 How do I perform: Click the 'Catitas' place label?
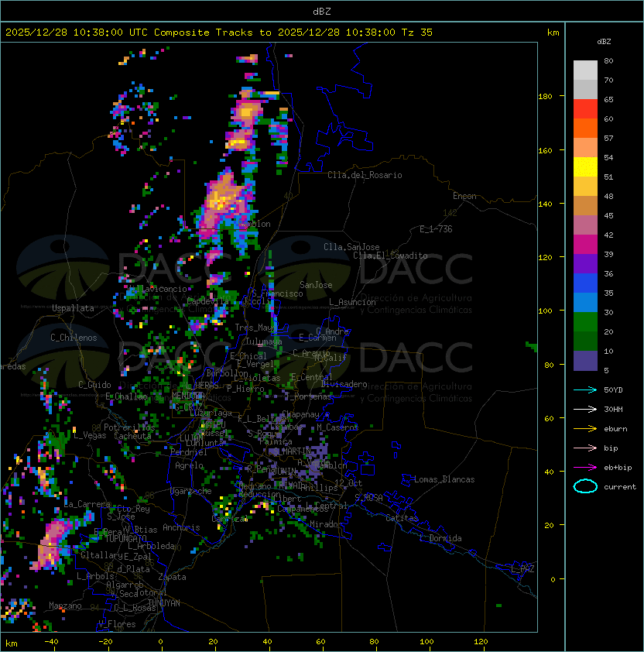coord(402,518)
